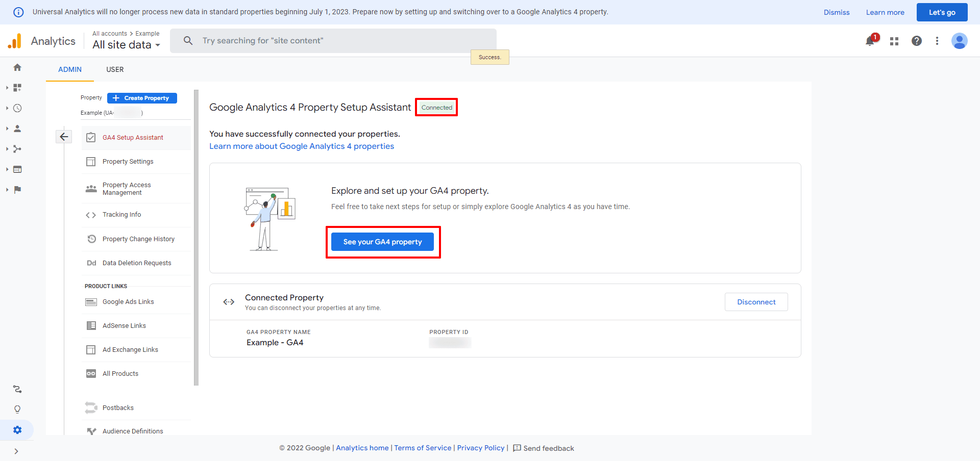Click the Disconnect button
980x461 pixels.
click(x=756, y=302)
